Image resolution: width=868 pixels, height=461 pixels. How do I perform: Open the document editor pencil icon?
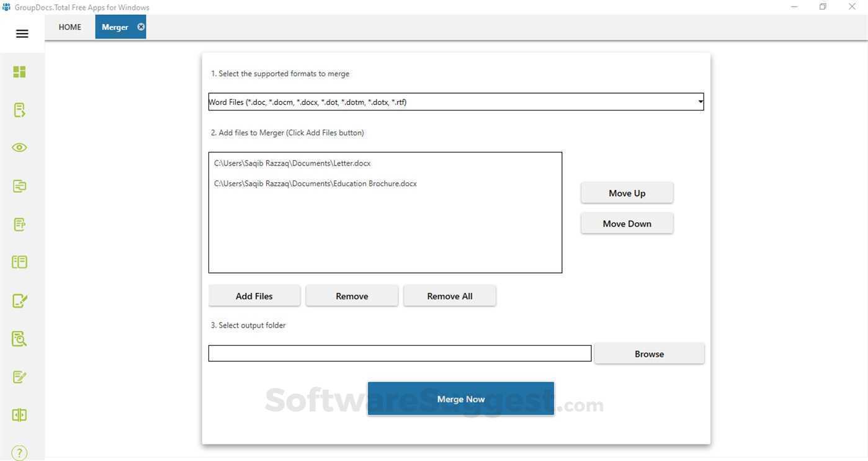click(x=19, y=300)
